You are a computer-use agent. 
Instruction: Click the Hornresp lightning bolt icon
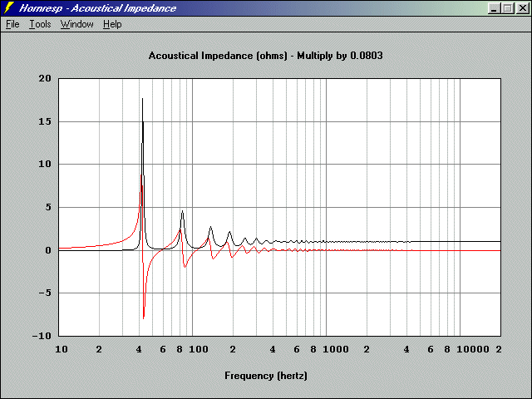pyautogui.click(x=9, y=7)
